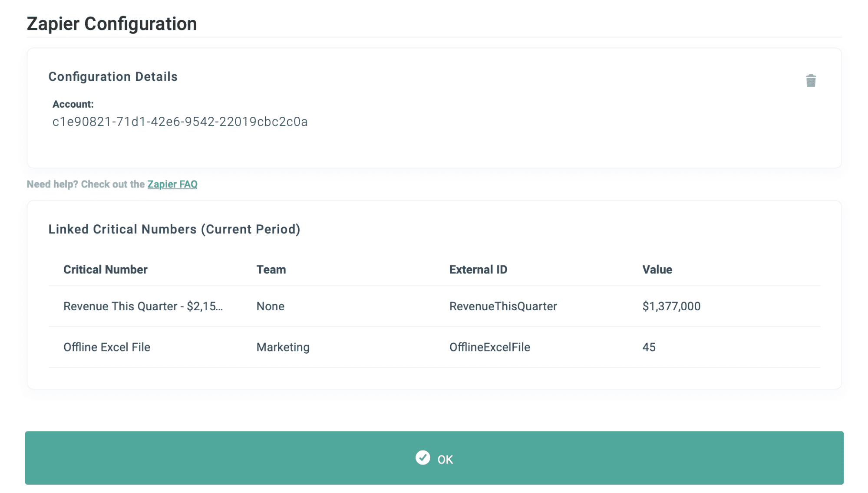Viewport: 868px width, 493px height.
Task: Select the account ID text
Action: pyautogui.click(x=180, y=122)
